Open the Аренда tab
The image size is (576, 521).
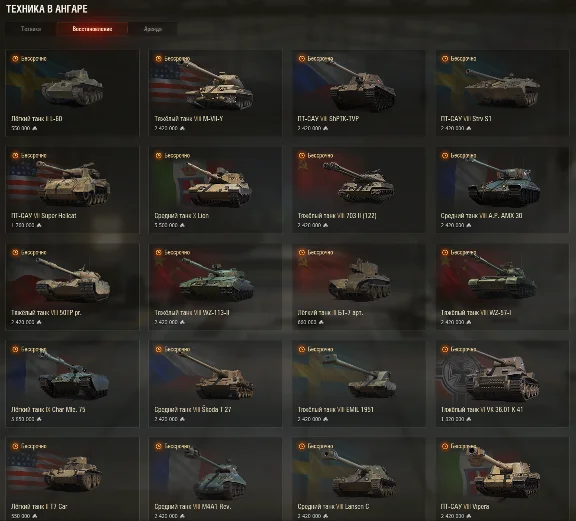(153, 29)
